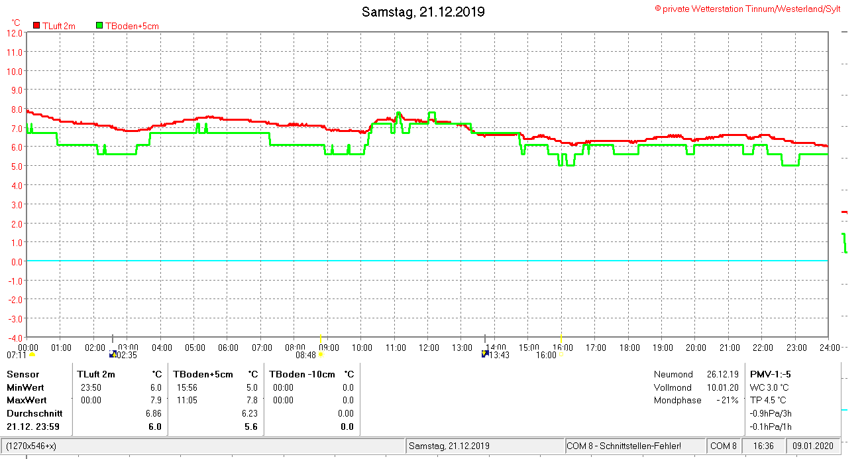Select the TLuft 2m legend label
The image size is (868, 459).
(59, 26)
